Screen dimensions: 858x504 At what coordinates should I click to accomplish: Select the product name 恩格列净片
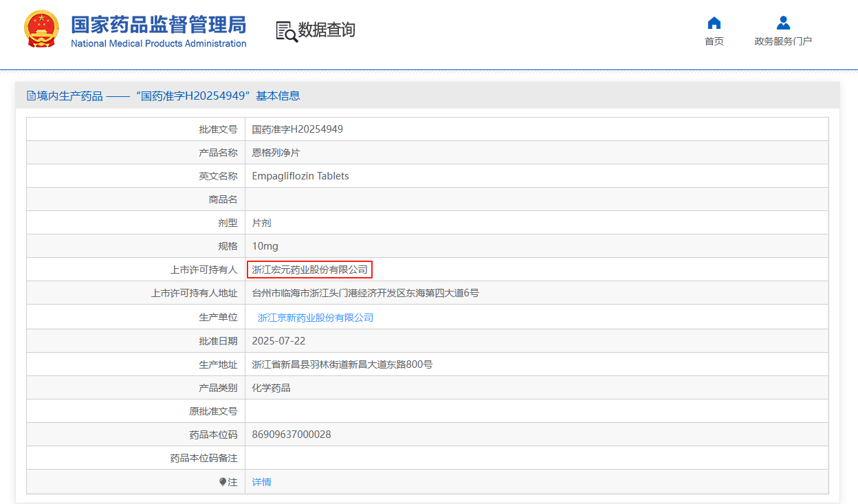[276, 153]
